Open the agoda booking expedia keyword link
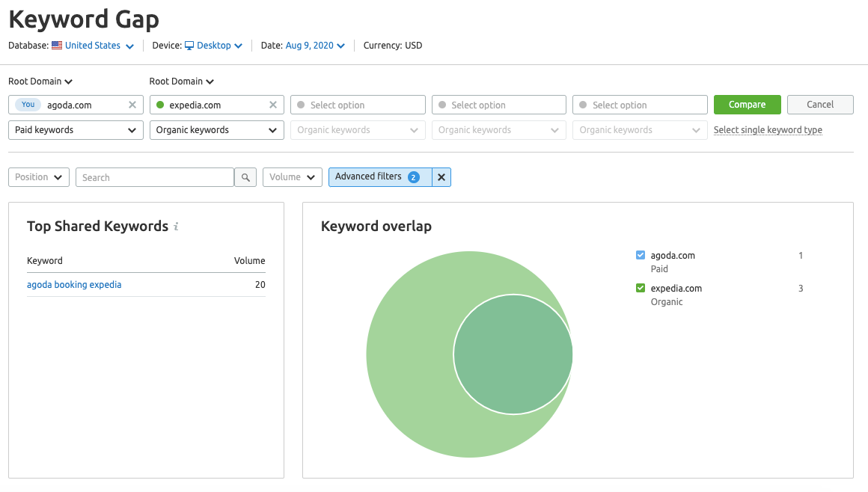 coord(74,284)
